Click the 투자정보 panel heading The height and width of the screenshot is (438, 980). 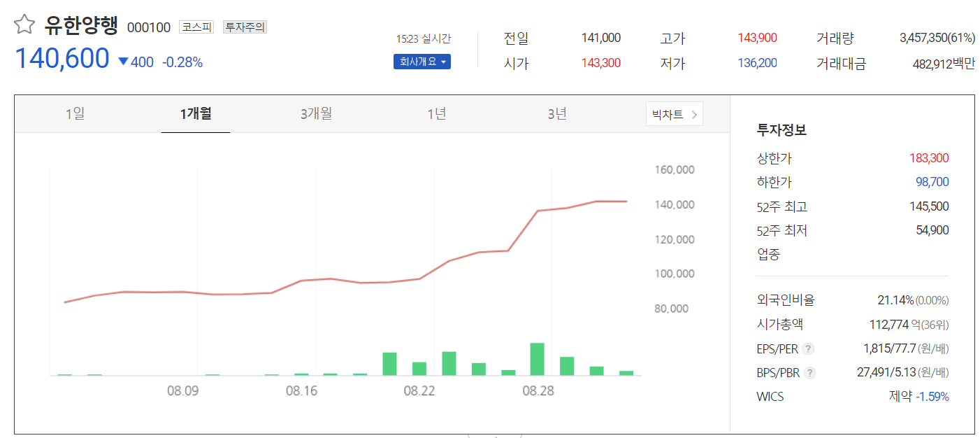click(781, 129)
